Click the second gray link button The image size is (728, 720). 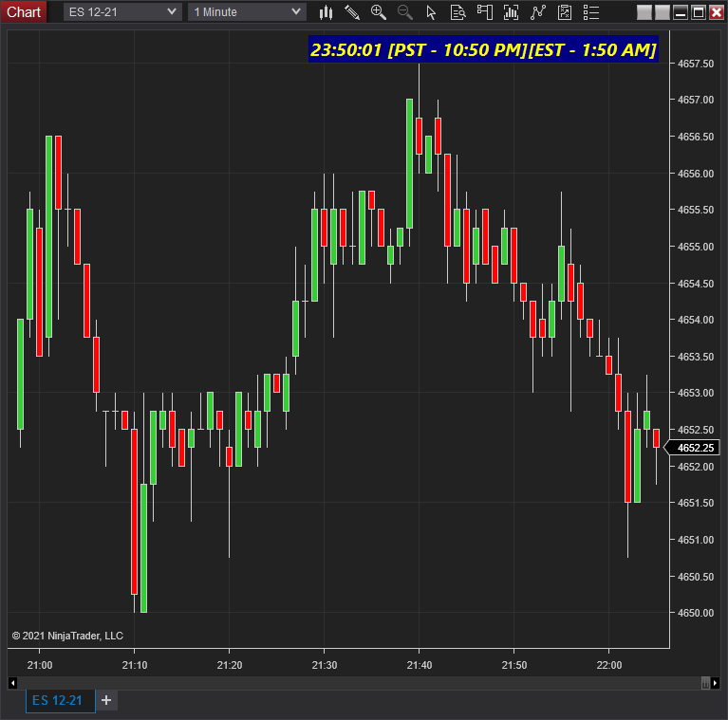click(x=663, y=12)
